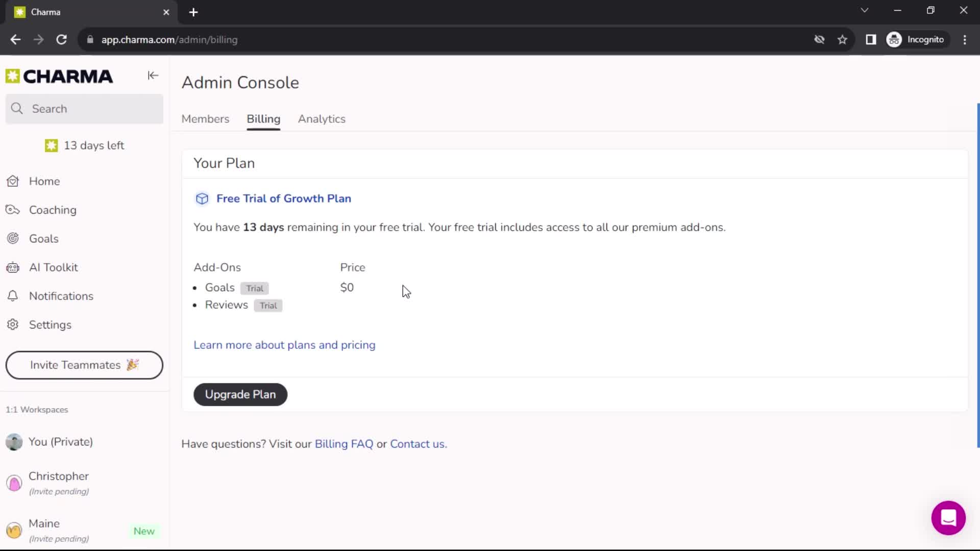Screen dimensions: 980x551
Task: Click the Contact us link
Action: click(418, 444)
